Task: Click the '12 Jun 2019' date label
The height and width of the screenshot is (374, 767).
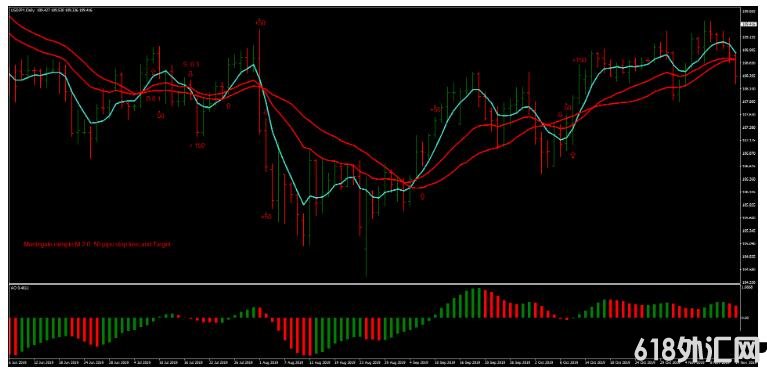Action: [44, 364]
